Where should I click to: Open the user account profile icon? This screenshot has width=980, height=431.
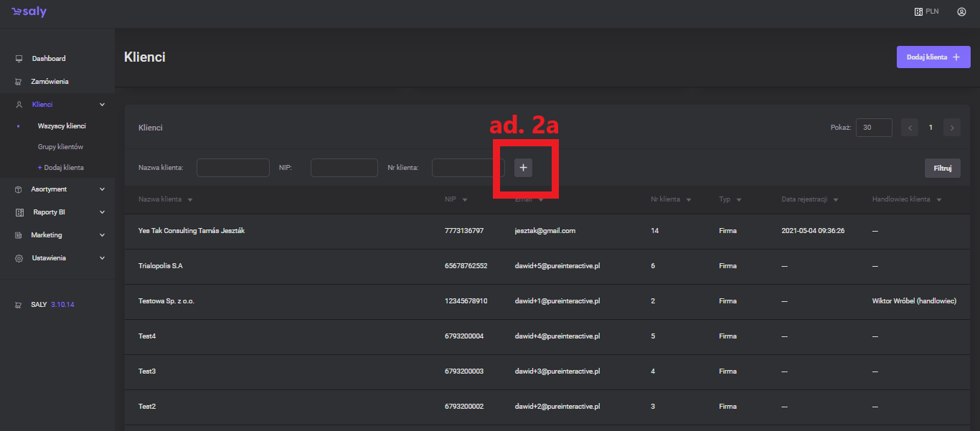pos(961,11)
